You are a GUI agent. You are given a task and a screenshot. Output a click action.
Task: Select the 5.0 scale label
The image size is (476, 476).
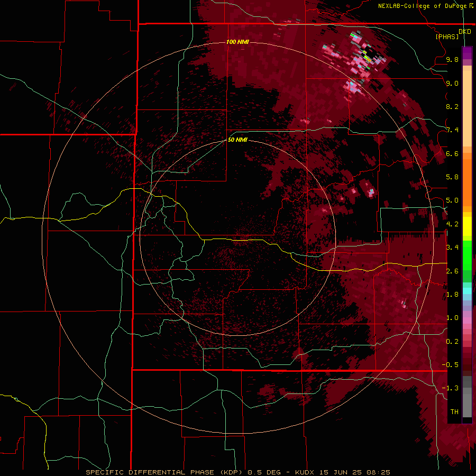click(x=452, y=200)
